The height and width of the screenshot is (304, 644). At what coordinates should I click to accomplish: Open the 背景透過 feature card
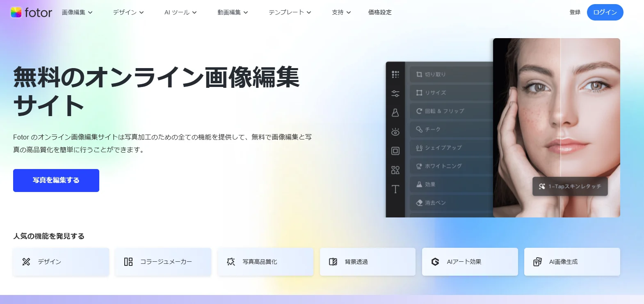click(368, 262)
